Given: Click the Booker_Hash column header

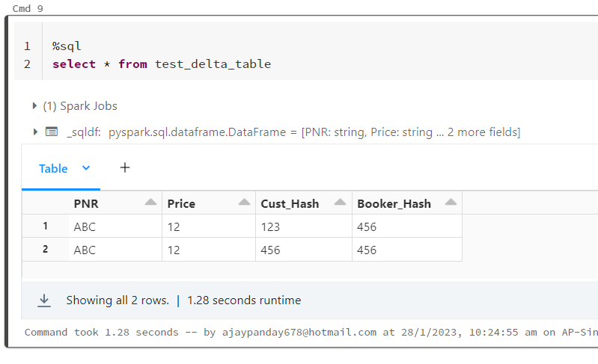Looking at the screenshot, I should coord(394,203).
